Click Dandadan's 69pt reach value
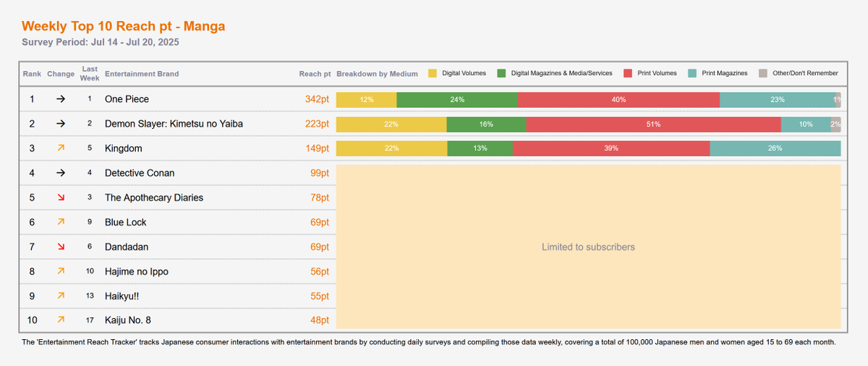This screenshot has height=366, width=868. click(x=320, y=247)
